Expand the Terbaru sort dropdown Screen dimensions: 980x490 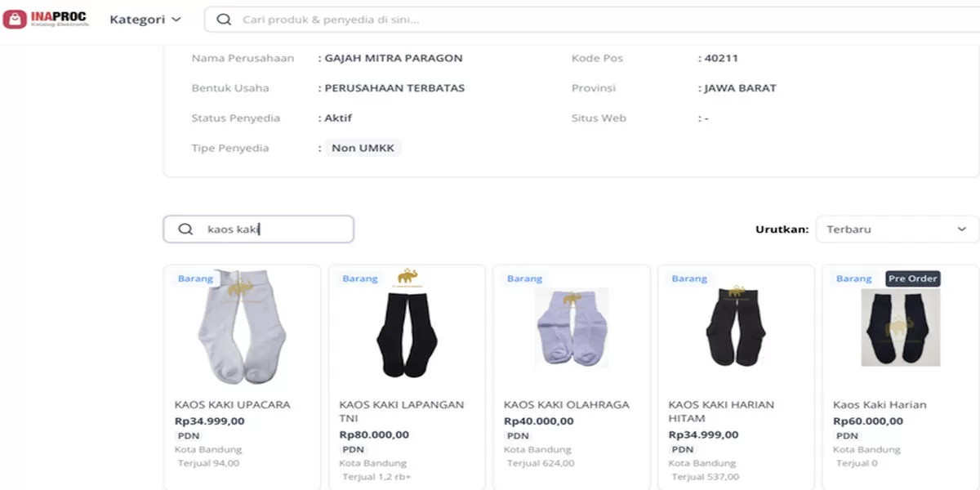[x=897, y=229]
